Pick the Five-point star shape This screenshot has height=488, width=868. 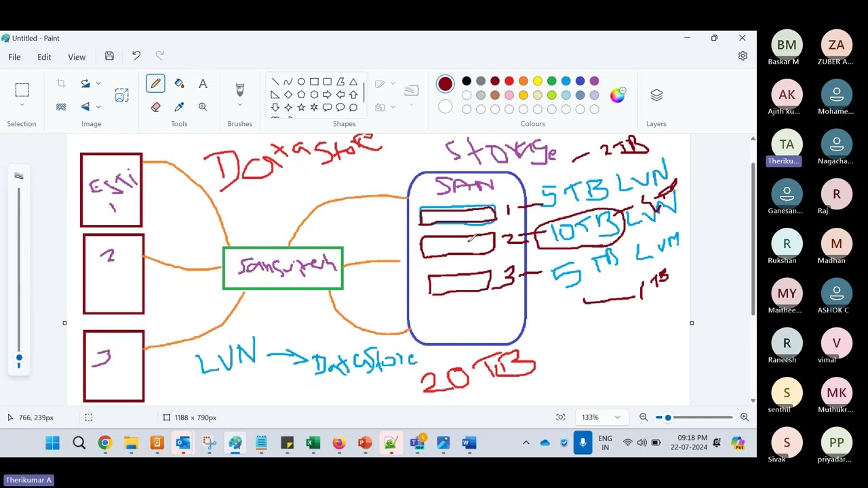tap(301, 107)
